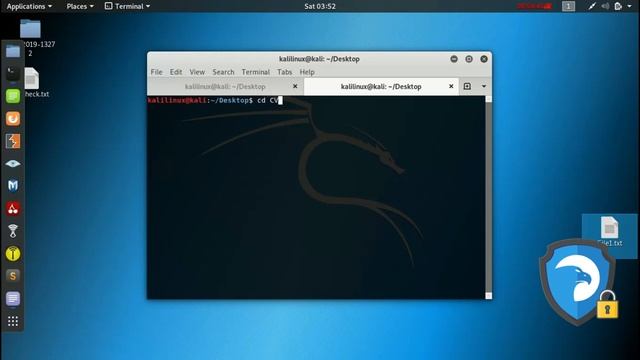This screenshot has width=640, height=360.
Task: Click the volume speaker icon in top bar
Action: click(605, 6)
